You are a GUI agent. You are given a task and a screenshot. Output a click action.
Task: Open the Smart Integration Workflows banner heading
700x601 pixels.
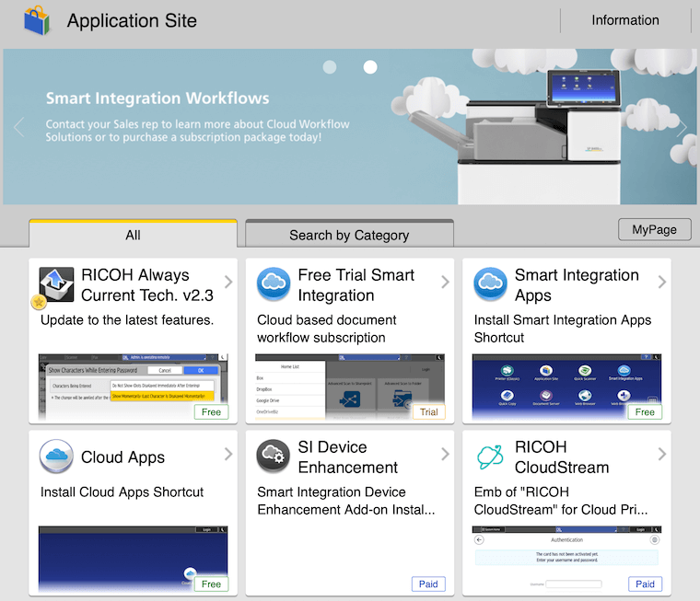point(157,98)
